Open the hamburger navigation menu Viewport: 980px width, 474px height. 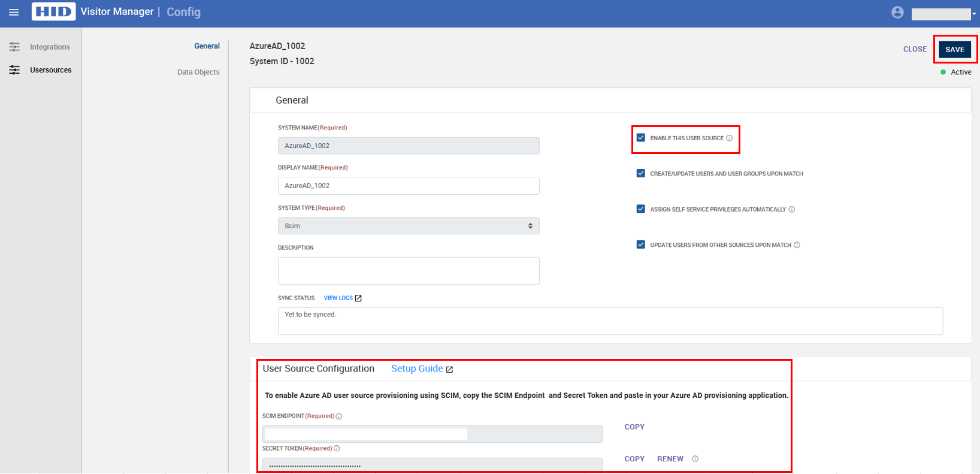(x=14, y=12)
